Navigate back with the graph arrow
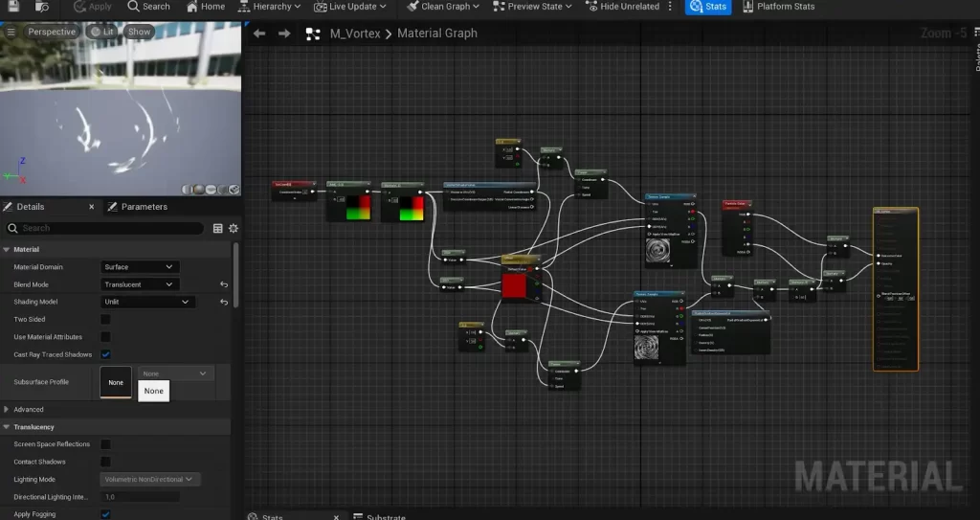 point(259,34)
